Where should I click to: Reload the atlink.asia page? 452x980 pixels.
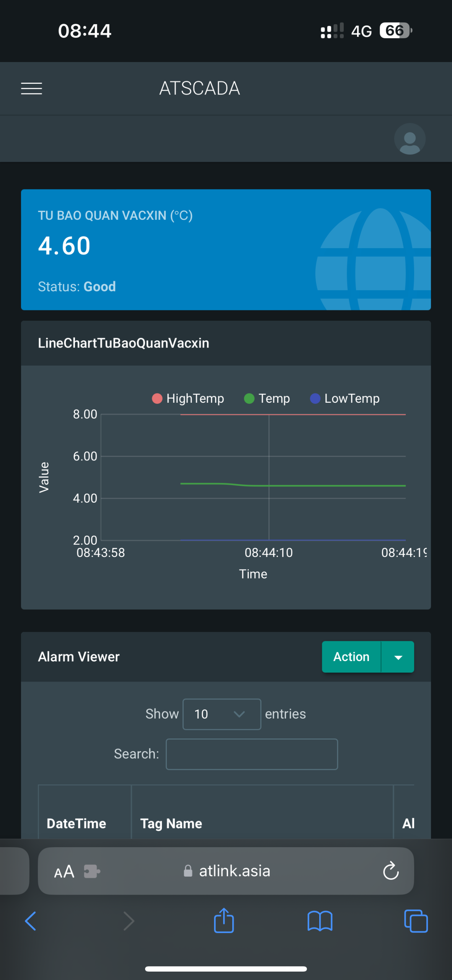coord(390,871)
